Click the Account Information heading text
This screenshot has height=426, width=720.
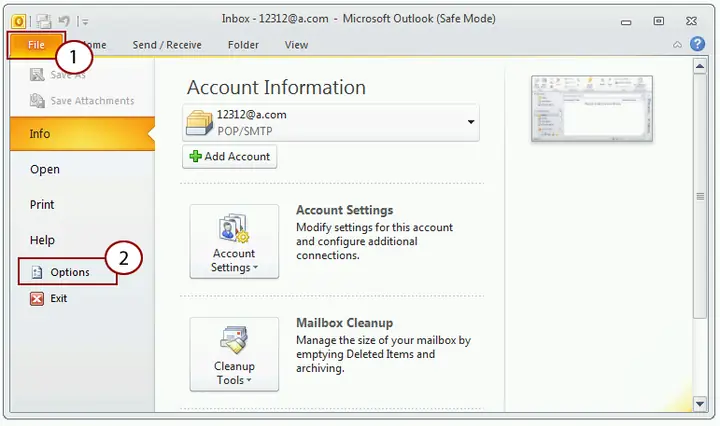pos(276,87)
